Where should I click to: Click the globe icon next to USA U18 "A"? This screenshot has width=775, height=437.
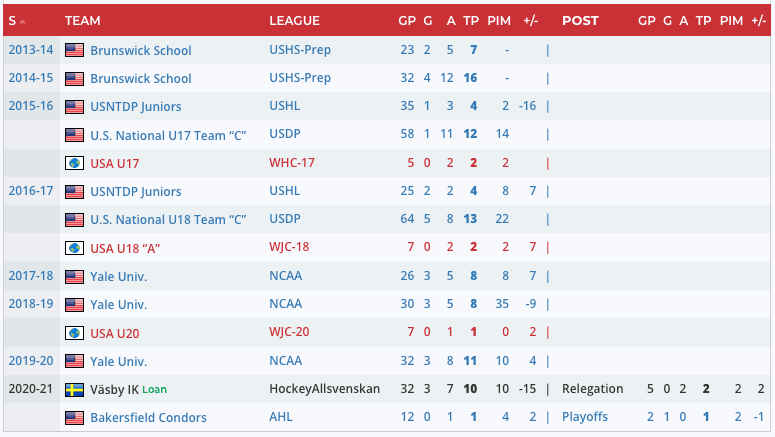(74, 248)
